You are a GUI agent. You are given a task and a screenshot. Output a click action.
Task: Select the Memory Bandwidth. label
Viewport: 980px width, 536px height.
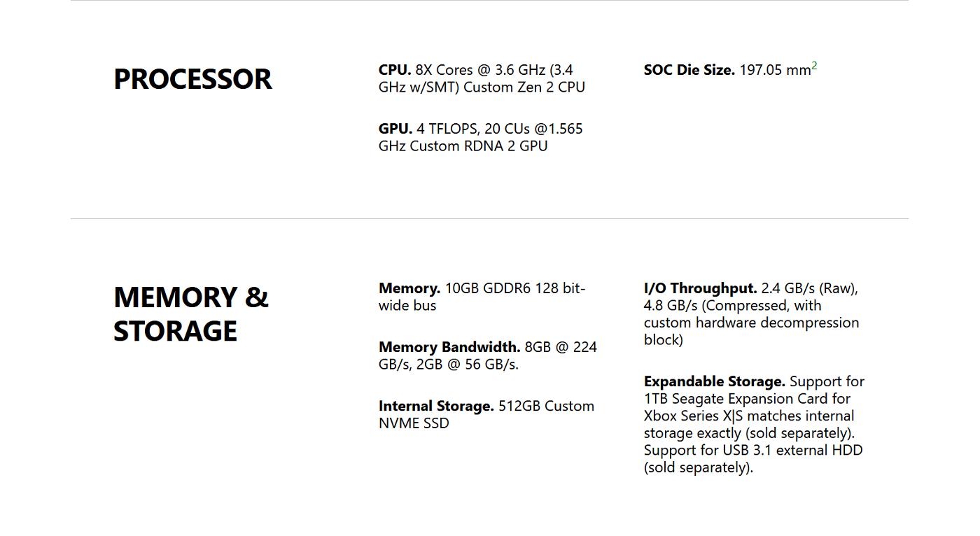(449, 347)
